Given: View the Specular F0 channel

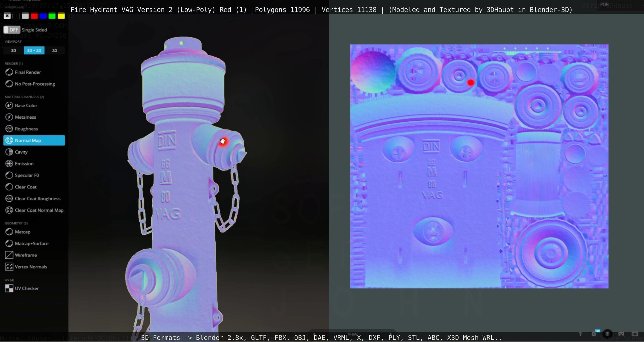Looking at the screenshot, I should point(34,175).
